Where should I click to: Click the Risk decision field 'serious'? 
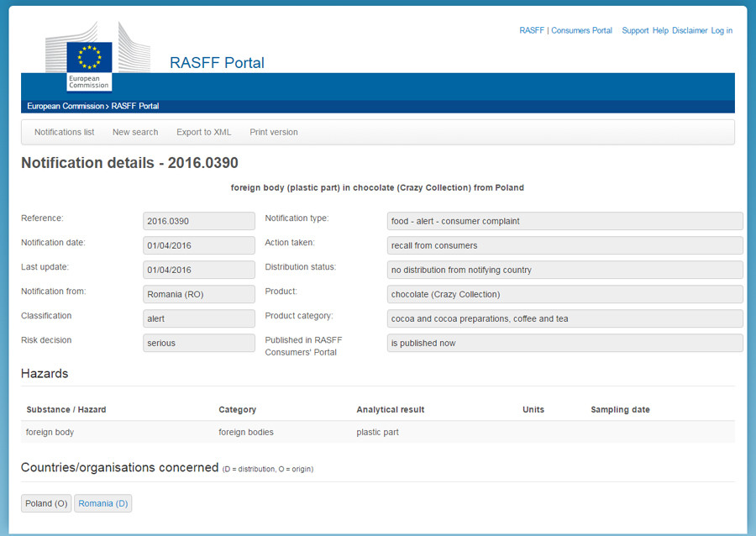point(198,343)
